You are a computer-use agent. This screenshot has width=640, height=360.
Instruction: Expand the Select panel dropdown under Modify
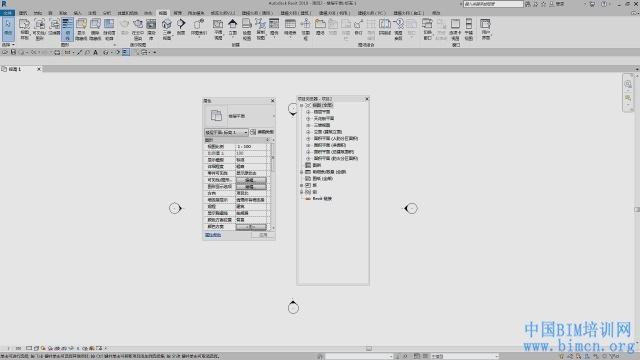pyautogui.click(x=8, y=44)
